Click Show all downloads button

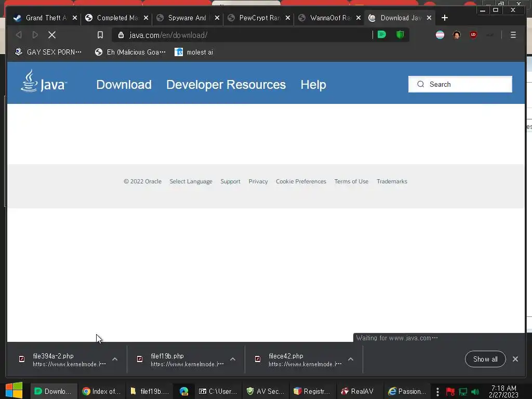coord(485,359)
